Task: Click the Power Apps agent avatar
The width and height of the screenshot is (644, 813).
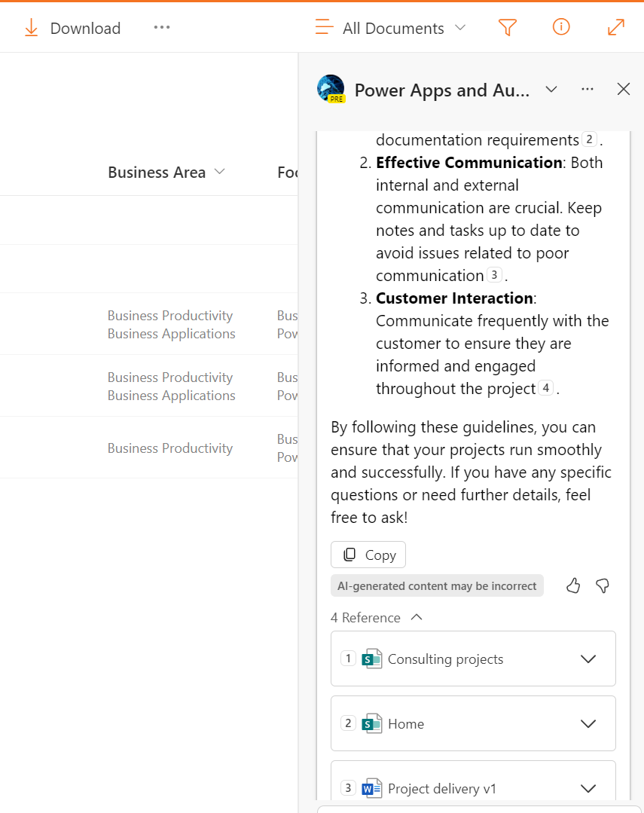Action: click(x=331, y=89)
